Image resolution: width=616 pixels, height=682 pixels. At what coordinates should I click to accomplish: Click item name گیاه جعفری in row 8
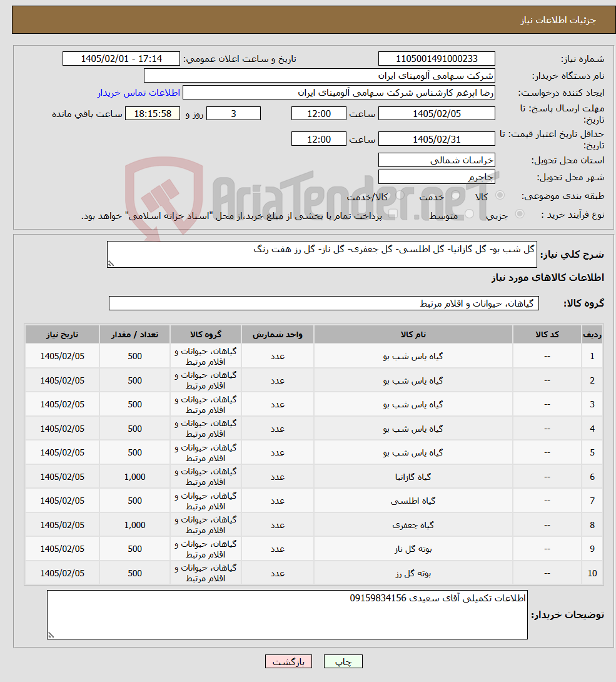pos(413,526)
